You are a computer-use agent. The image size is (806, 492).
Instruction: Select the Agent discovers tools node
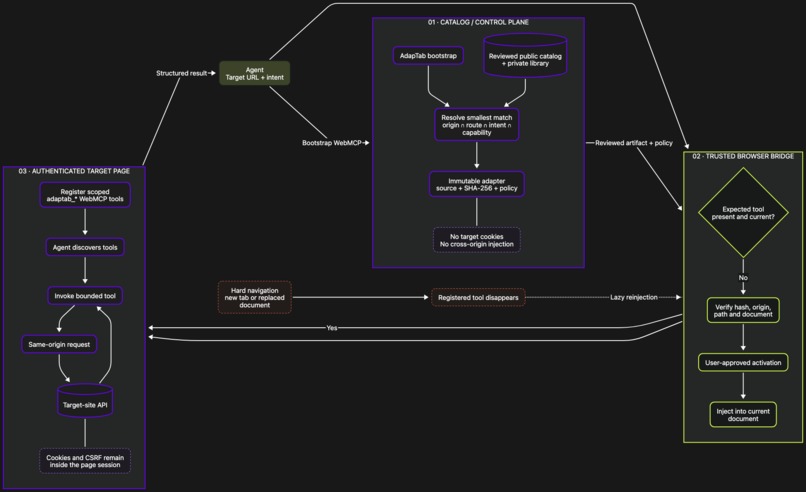click(x=85, y=247)
